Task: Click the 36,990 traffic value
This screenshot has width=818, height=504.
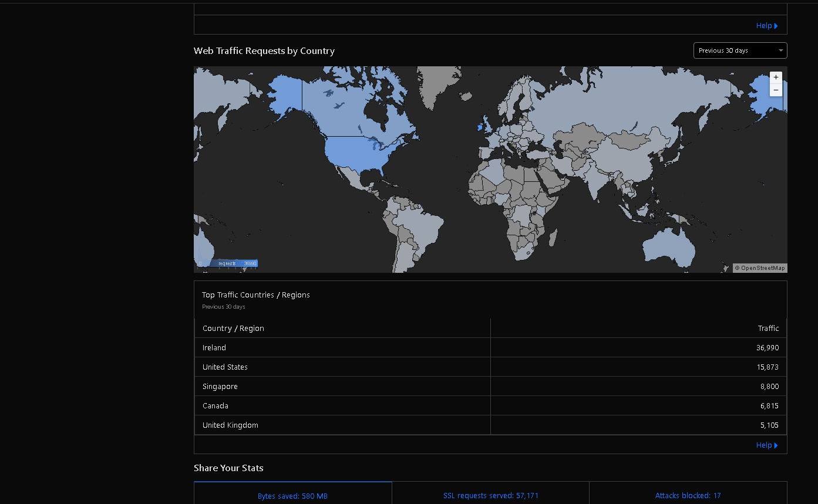Action: coord(767,348)
